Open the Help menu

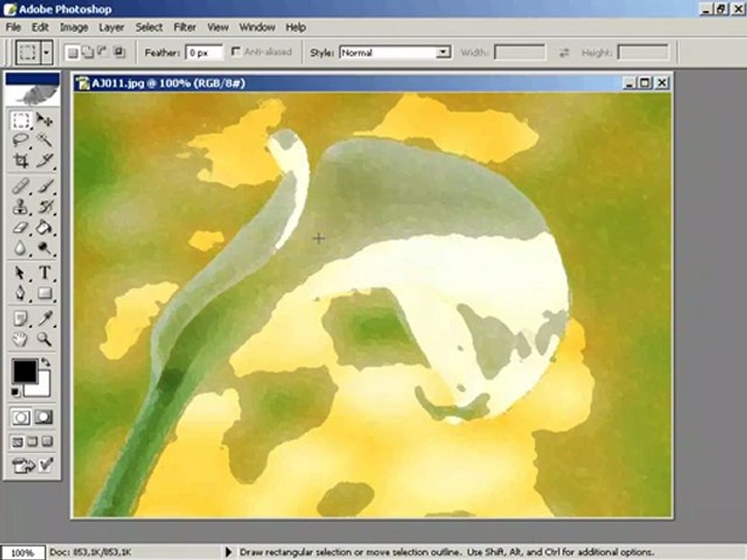pos(296,27)
